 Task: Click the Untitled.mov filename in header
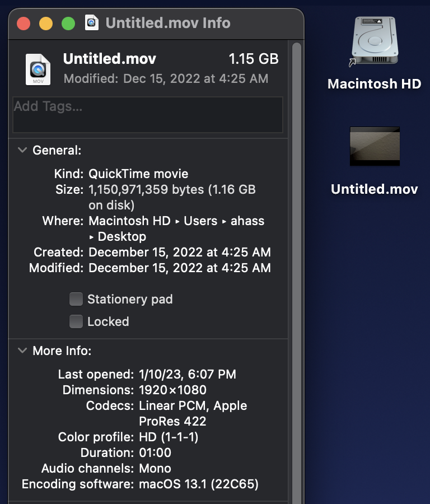(110, 59)
